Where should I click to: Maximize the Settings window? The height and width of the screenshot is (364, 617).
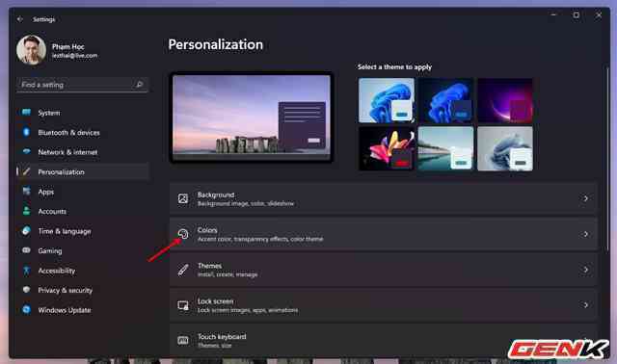tap(577, 15)
